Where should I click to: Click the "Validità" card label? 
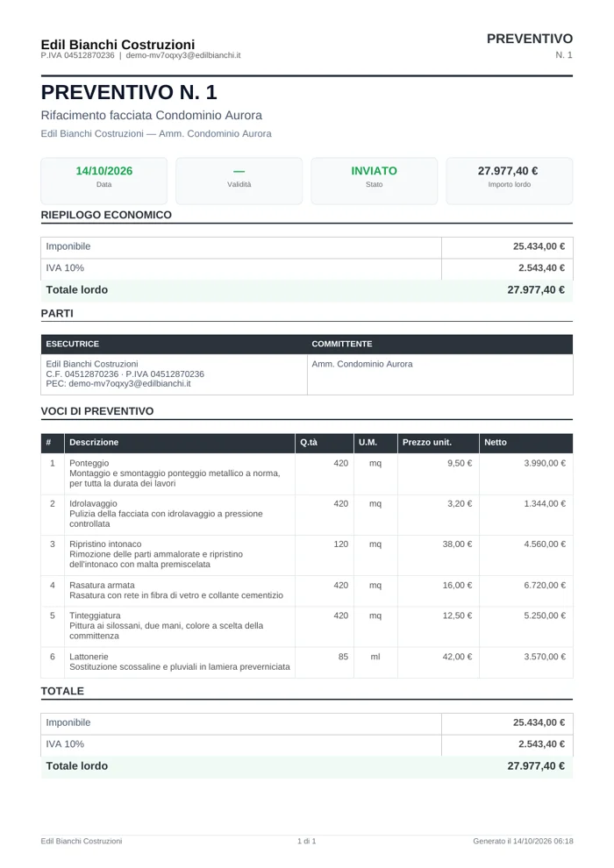(x=239, y=184)
